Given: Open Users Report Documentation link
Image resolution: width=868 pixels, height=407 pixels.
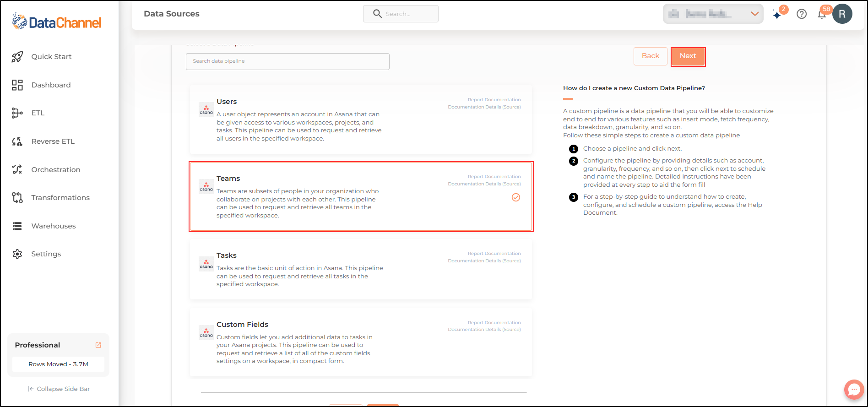Looking at the screenshot, I should point(494,100).
